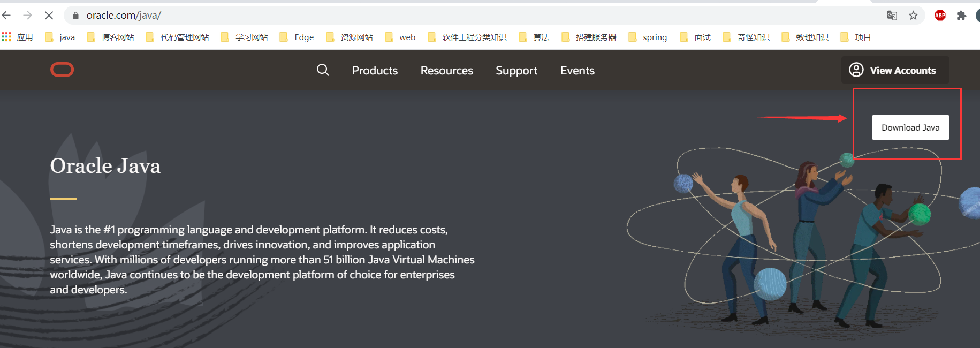Click the account avatar icon beside View Accounts

(856, 70)
